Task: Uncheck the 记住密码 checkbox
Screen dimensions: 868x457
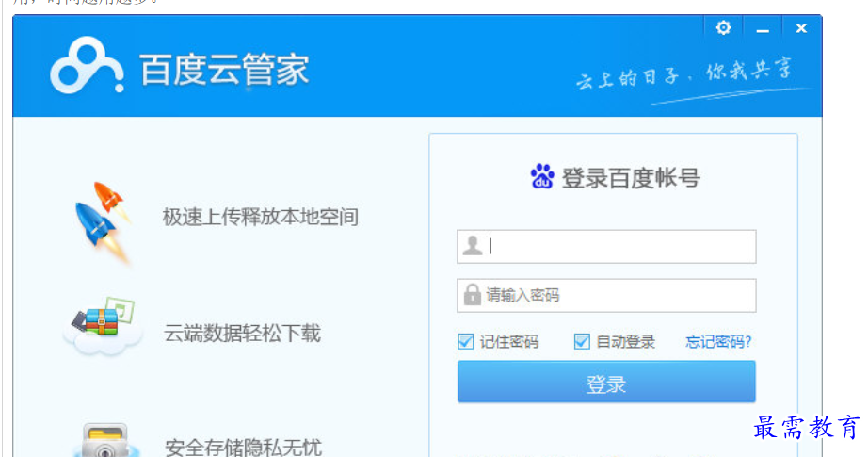Action: pyautogui.click(x=466, y=341)
